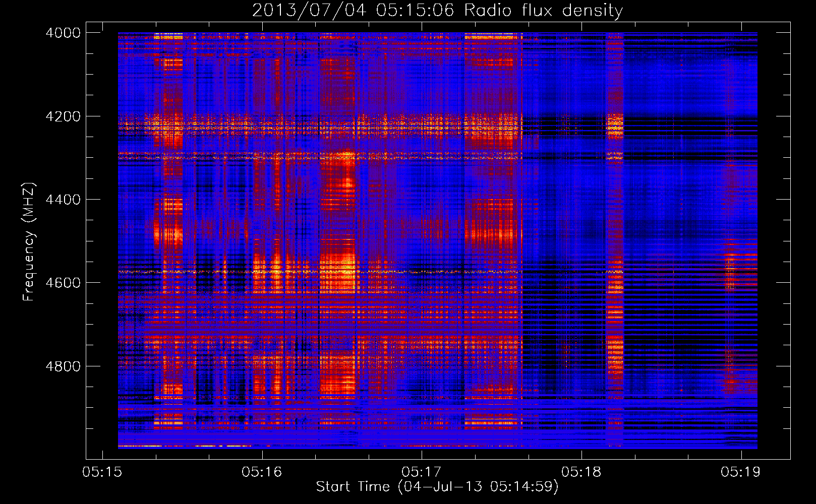Click the 'Start Time (04-Jul-13 05:14:59)' axis label
This screenshot has width=816, height=504.
coord(437,487)
